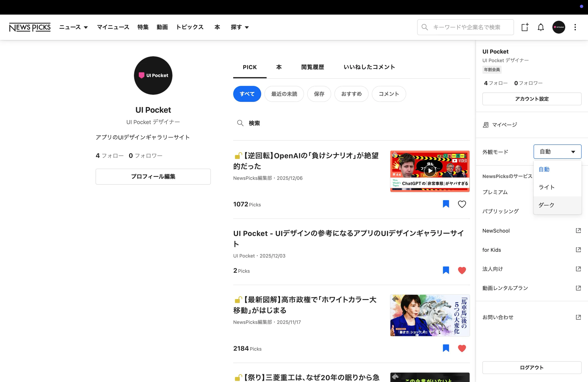This screenshot has height=382, width=588.
Task: Click 4 フォロー under the profile bio
Action: [x=109, y=156]
